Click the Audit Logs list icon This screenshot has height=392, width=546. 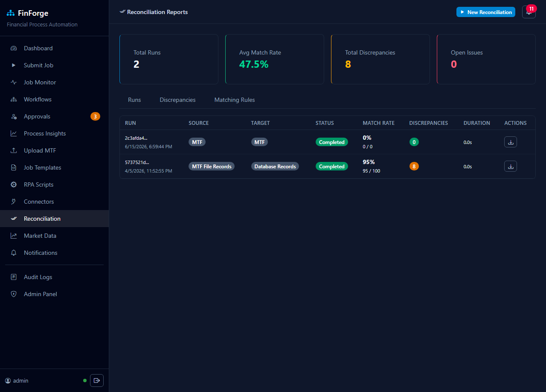(14, 277)
